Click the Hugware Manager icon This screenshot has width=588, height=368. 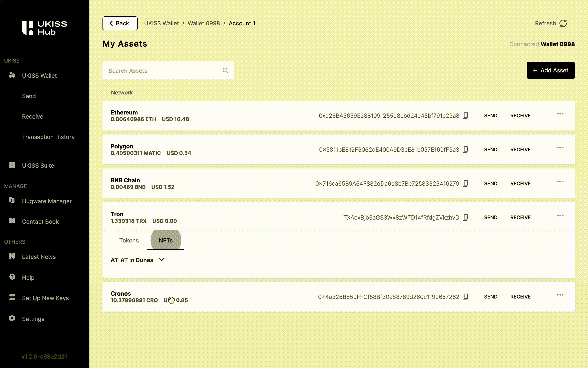click(x=12, y=200)
